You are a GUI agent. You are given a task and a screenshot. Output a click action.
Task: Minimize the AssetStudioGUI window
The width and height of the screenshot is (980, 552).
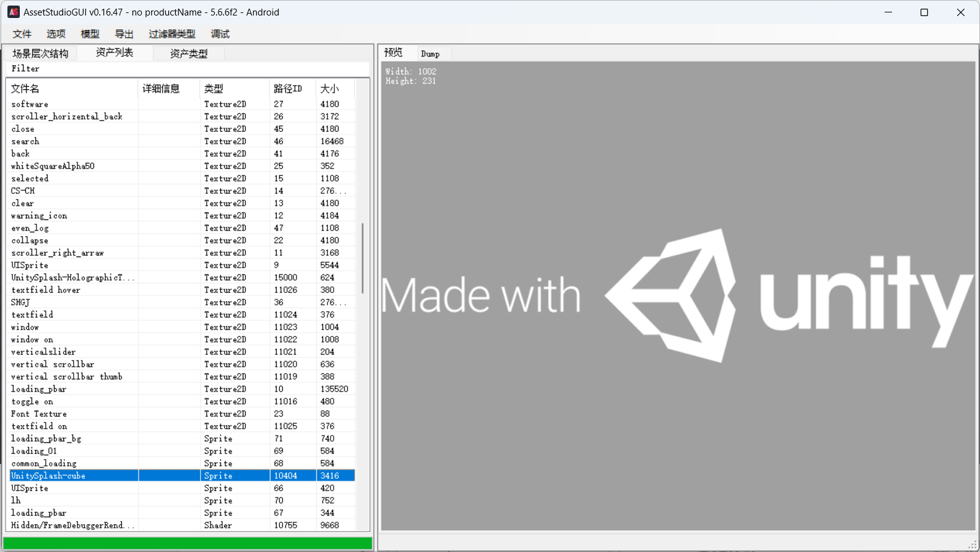(x=888, y=12)
